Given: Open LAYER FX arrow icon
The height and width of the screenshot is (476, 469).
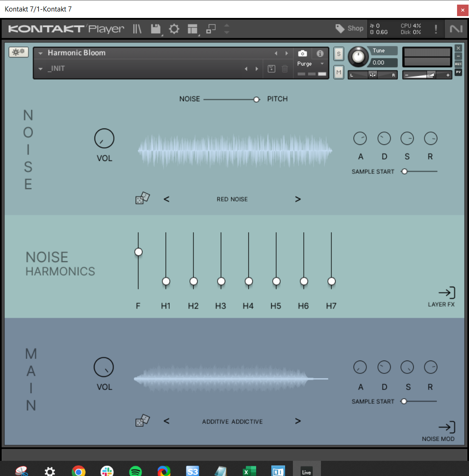Looking at the screenshot, I should coord(447,292).
